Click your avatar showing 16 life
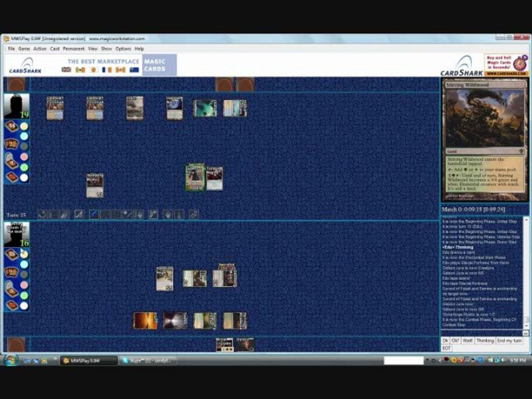The height and width of the screenshot is (399, 532). tap(17, 234)
